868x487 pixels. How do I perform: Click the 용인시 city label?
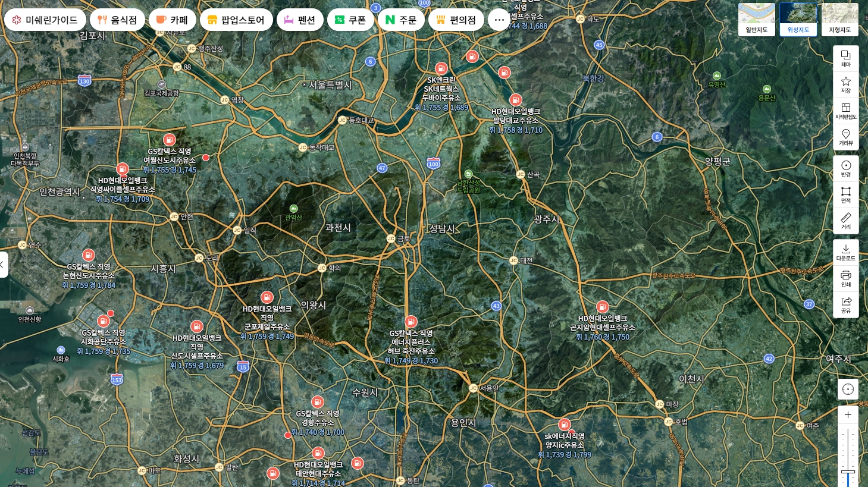pos(463,423)
